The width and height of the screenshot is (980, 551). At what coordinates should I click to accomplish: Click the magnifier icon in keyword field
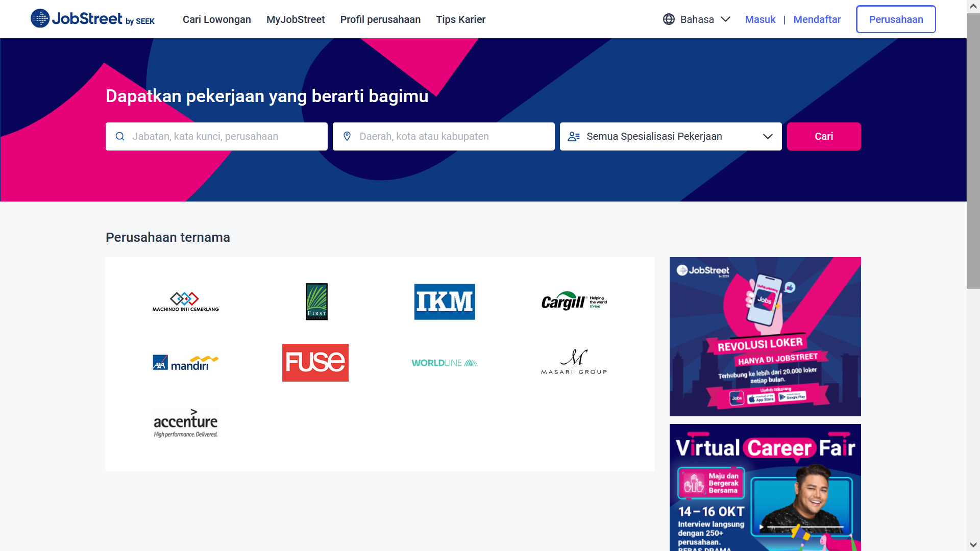point(120,136)
